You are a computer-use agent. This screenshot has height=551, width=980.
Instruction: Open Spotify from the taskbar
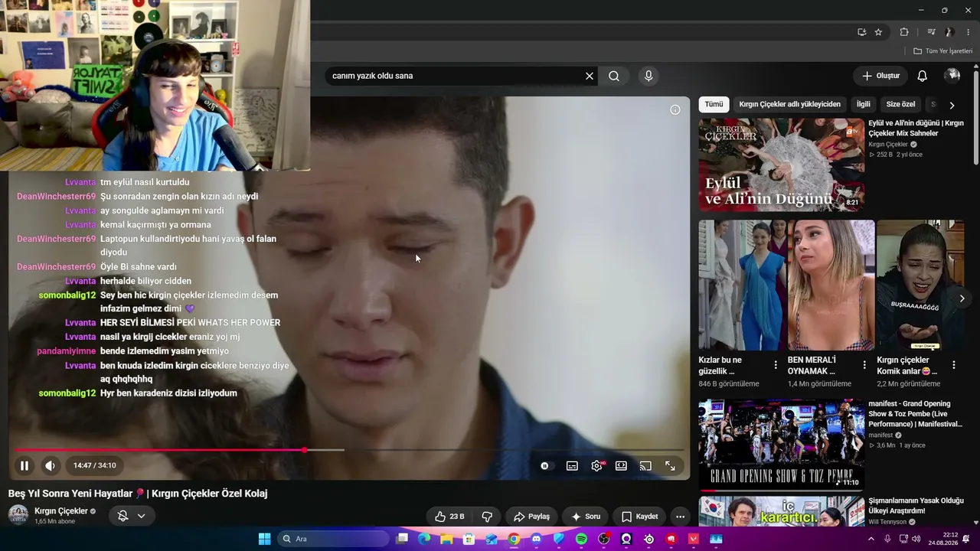(x=581, y=539)
